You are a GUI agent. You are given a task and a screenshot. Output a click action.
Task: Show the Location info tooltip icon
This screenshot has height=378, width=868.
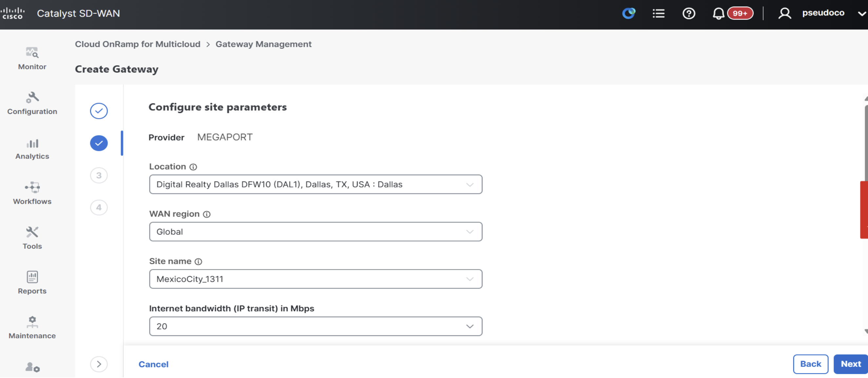(x=193, y=167)
